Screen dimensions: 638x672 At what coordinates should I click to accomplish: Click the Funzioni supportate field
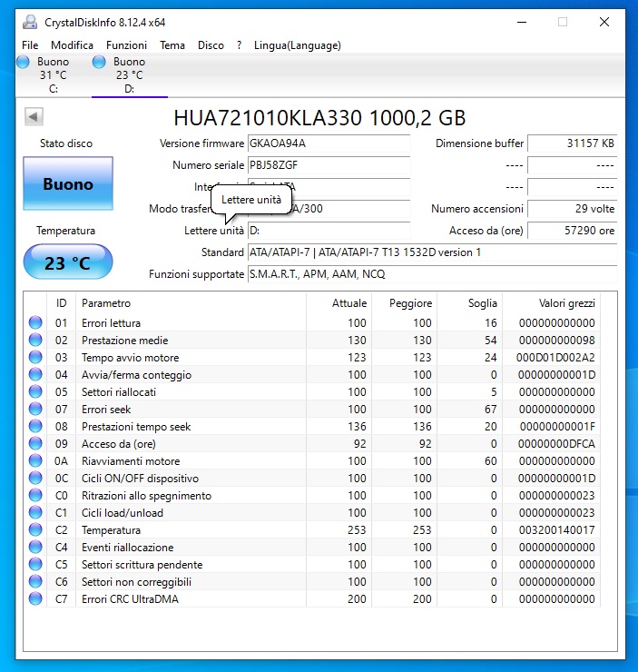tap(433, 274)
